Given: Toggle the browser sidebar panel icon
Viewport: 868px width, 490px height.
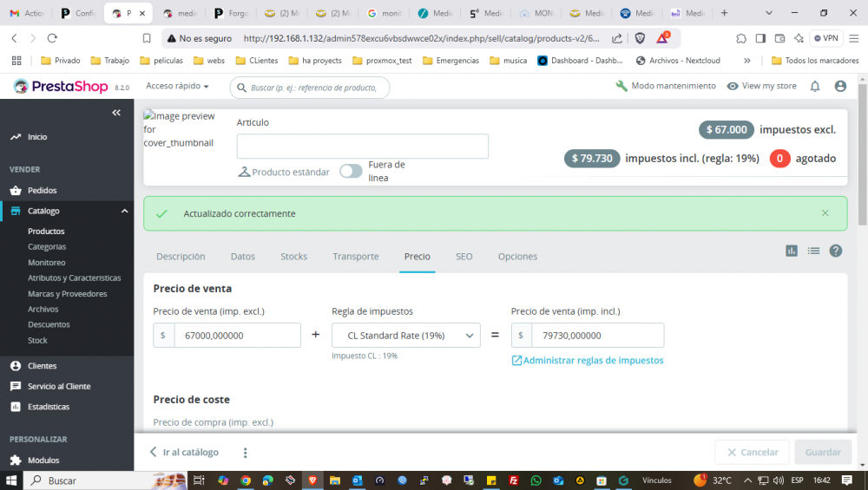Looking at the screenshot, I should pos(760,38).
